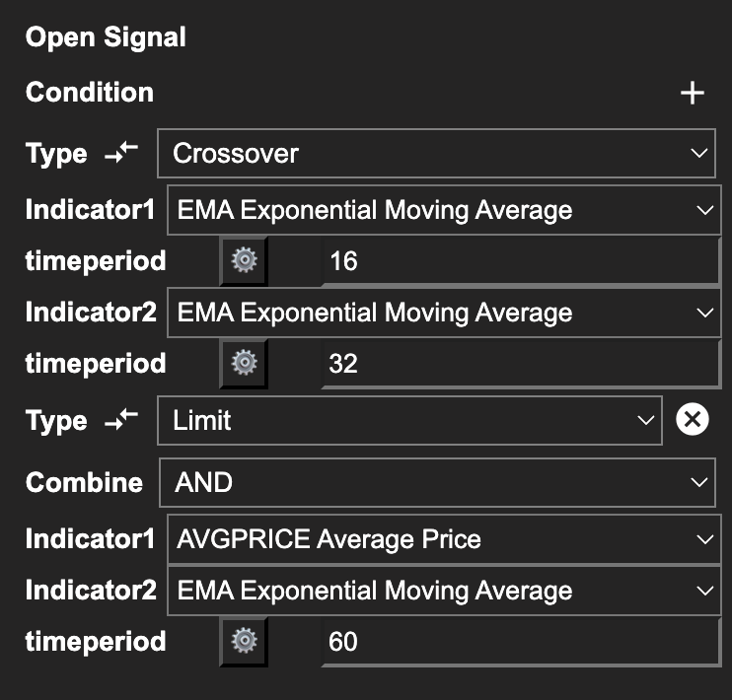The width and height of the screenshot is (732, 700).
Task: Click swap arrows icon beside Limit type
Action: click(x=121, y=421)
